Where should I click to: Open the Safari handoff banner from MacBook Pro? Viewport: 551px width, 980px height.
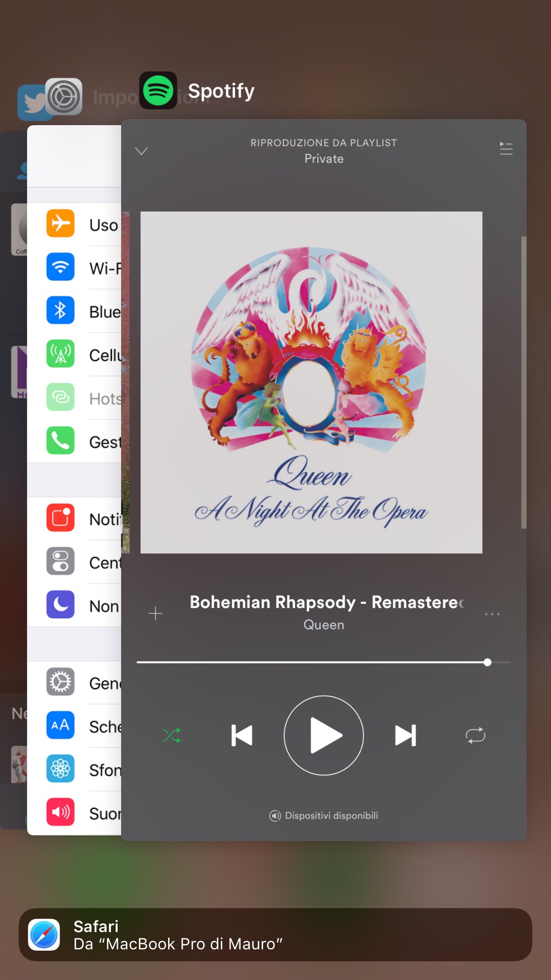(x=275, y=935)
